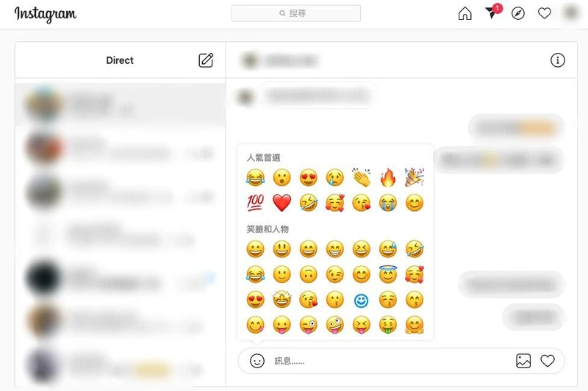Click the search field at top
The width and height of the screenshot is (588, 391).
click(296, 13)
